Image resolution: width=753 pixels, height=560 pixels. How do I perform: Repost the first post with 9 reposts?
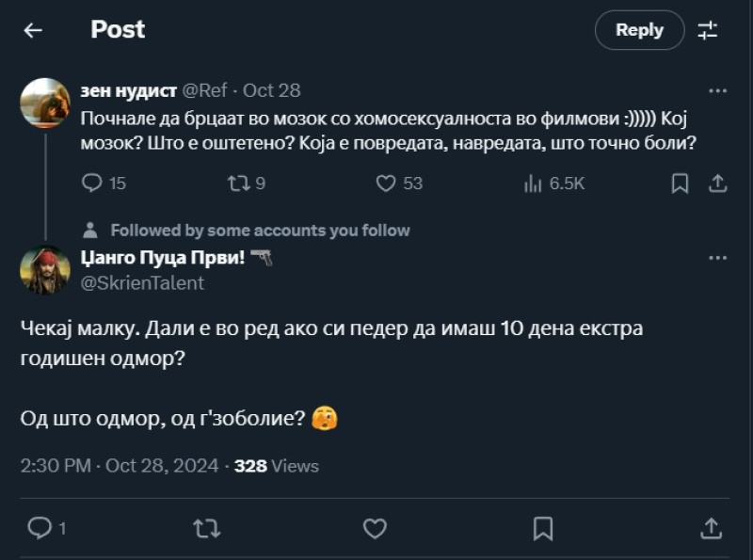click(239, 184)
